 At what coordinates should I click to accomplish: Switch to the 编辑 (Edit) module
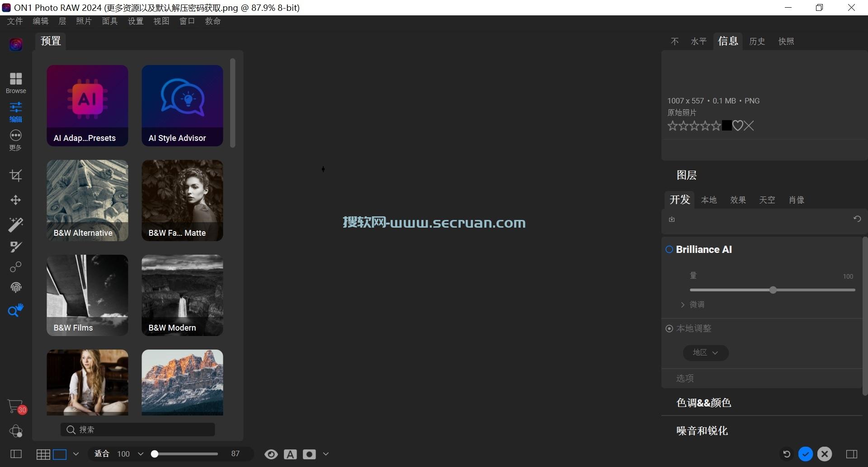(16, 112)
